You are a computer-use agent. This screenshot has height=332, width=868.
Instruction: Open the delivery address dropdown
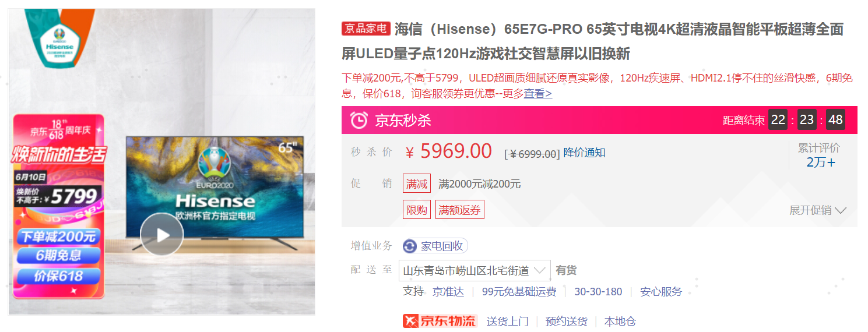pos(475,270)
